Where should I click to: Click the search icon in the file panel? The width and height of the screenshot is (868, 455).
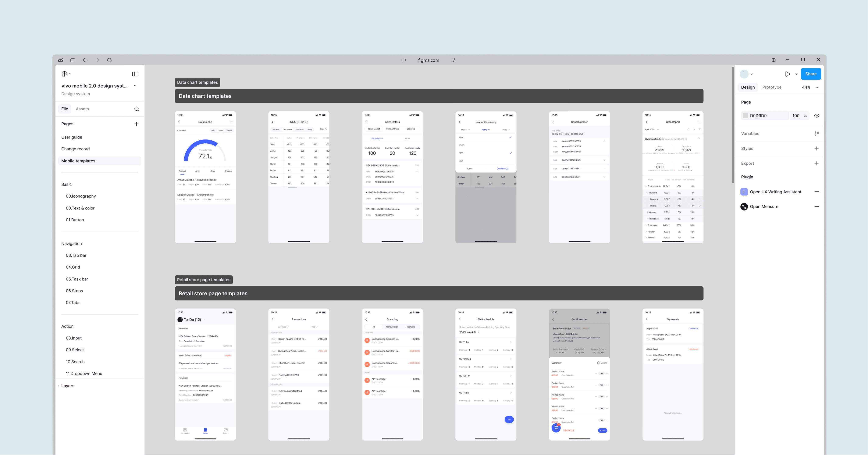pyautogui.click(x=136, y=109)
